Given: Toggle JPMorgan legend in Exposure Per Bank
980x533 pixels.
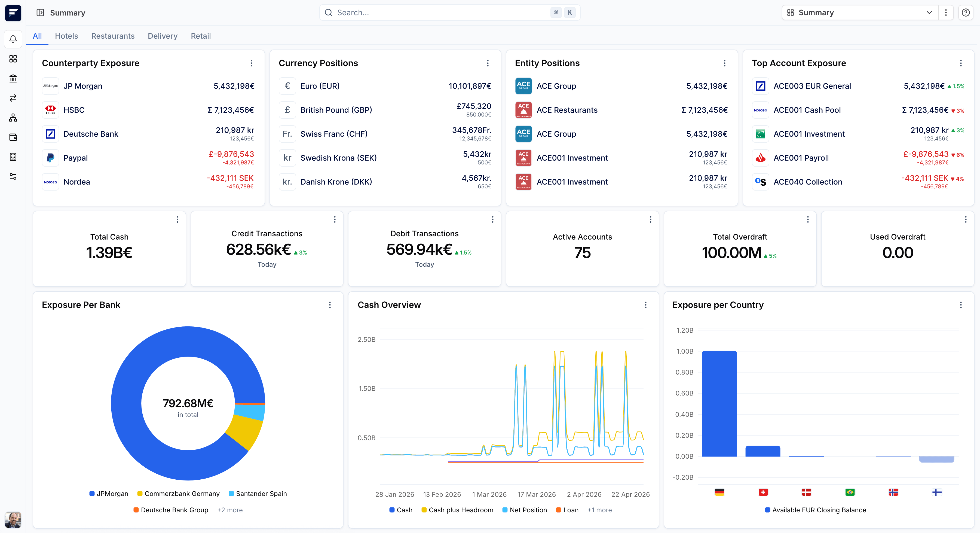Looking at the screenshot, I should (109, 494).
